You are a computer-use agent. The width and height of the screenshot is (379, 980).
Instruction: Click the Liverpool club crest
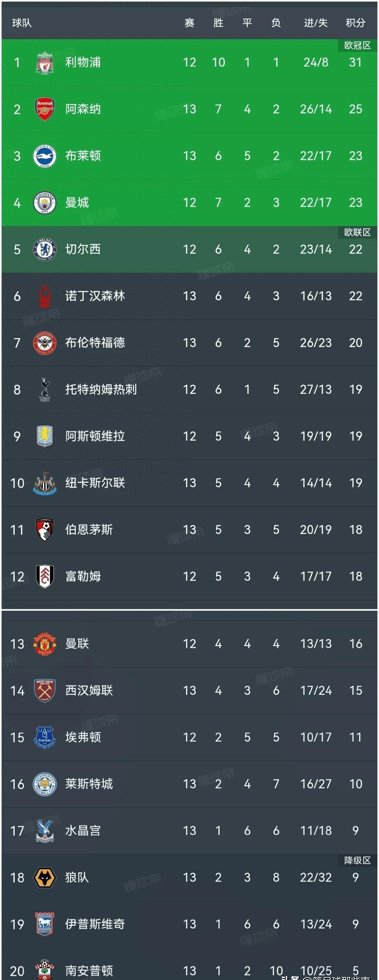click(45, 62)
